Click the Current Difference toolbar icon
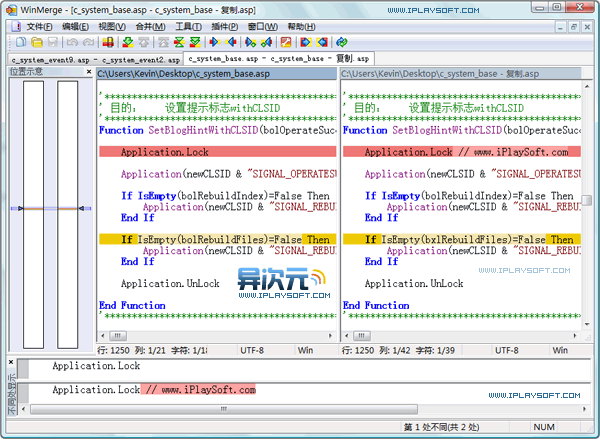This screenshot has height=439, width=600. [x=179, y=42]
